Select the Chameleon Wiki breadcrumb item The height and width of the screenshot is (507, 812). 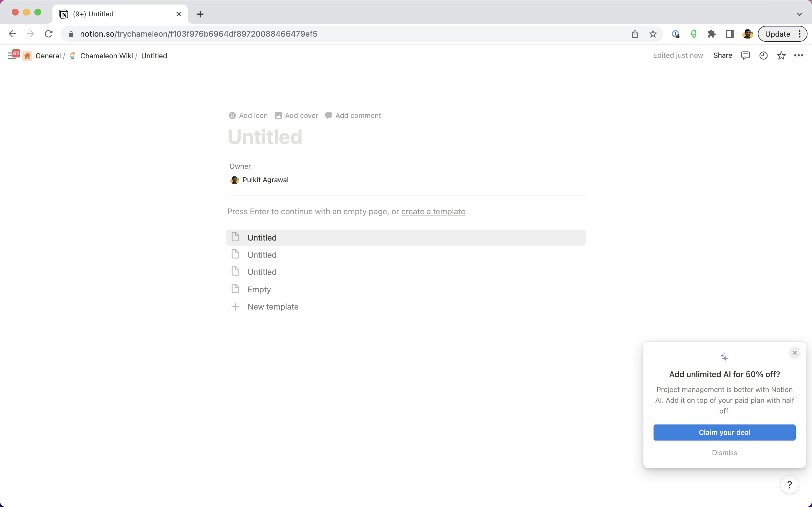(x=106, y=56)
